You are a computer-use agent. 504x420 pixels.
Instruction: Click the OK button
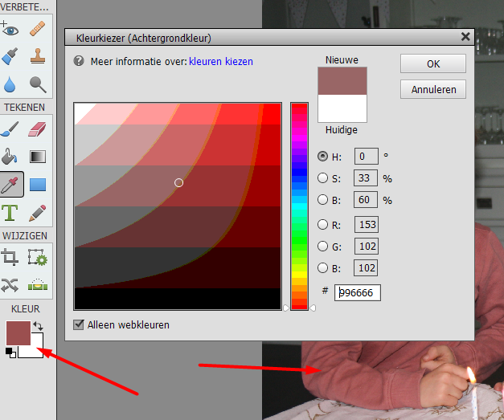pyautogui.click(x=432, y=63)
